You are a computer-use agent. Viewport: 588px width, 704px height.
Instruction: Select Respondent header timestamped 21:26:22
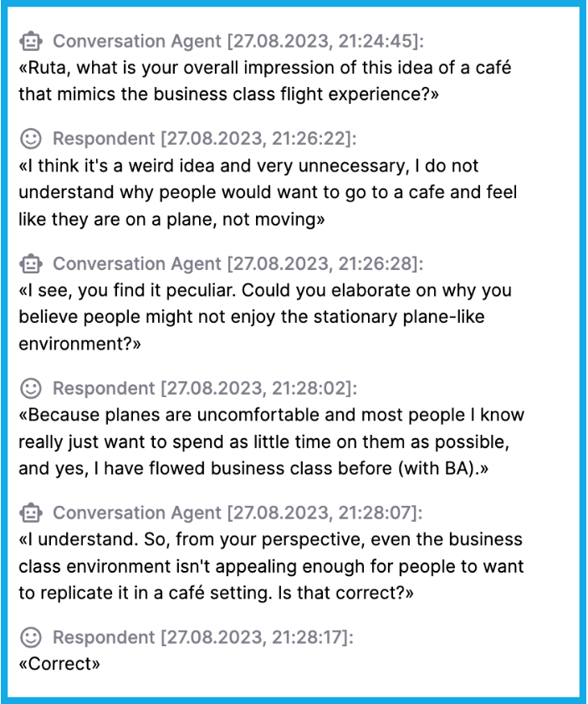click(205, 139)
